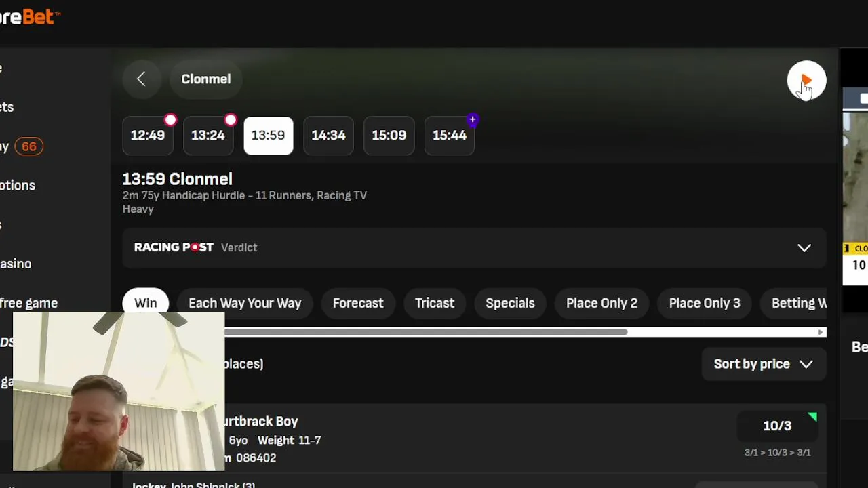868x488 pixels.
Task: Click the 66 badge in sidebar
Action: 28,146
